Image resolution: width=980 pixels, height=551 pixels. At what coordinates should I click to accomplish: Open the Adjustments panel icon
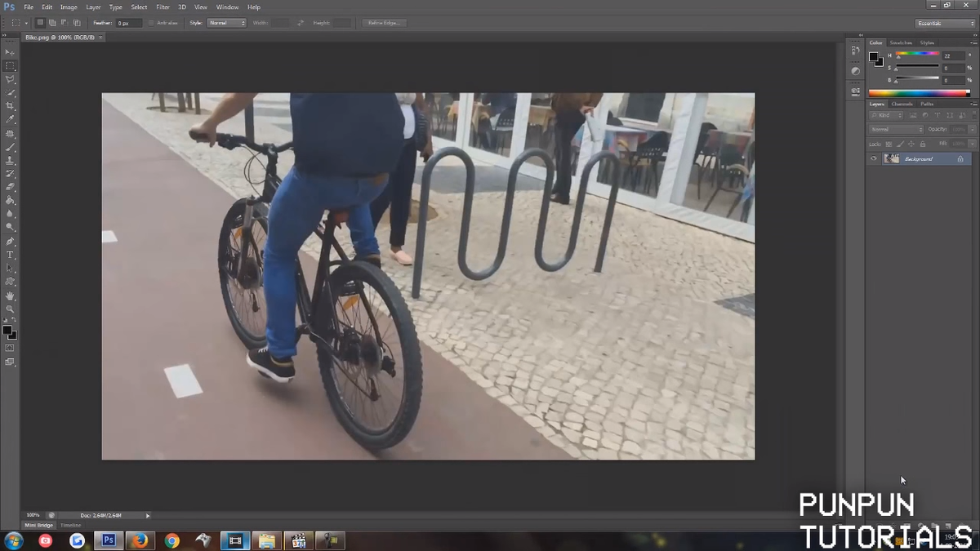pyautogui.click(x=855, y=71)
